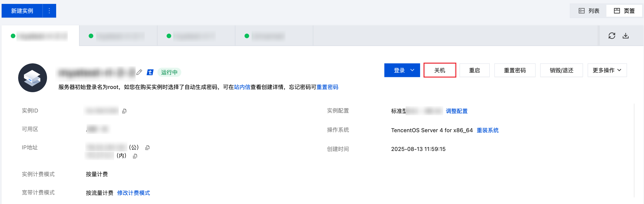
Task: Click the blue TencentOS badge icon
Action: [x=150, y=72]
